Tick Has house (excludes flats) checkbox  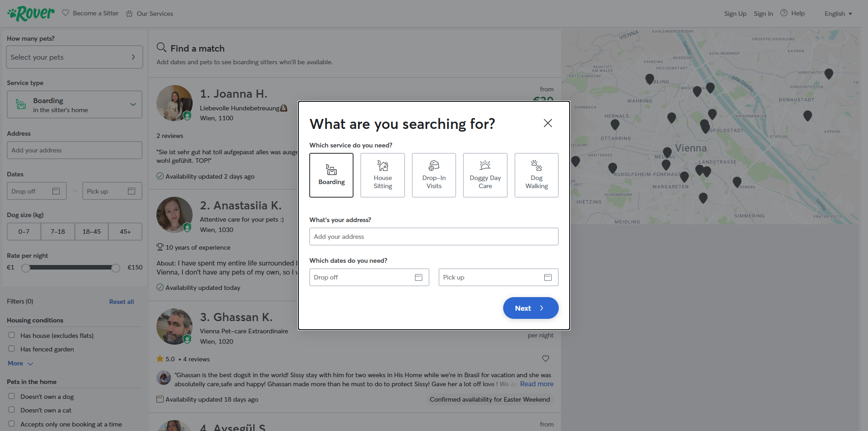12,335
